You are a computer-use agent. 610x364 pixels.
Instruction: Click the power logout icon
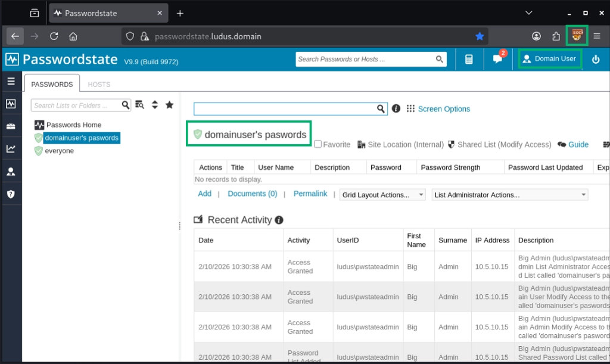pos(595,59)
